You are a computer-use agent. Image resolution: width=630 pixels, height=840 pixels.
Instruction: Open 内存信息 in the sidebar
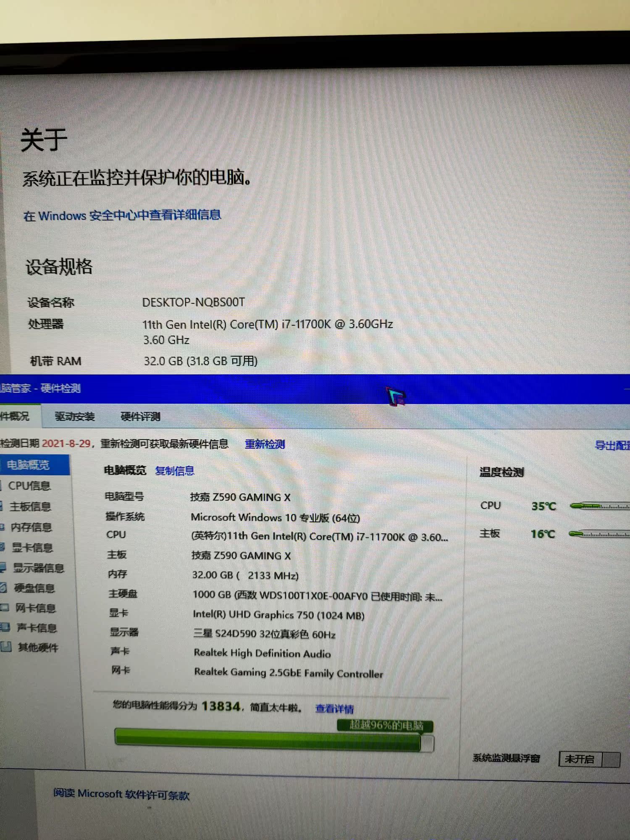(x=31, y=527)
